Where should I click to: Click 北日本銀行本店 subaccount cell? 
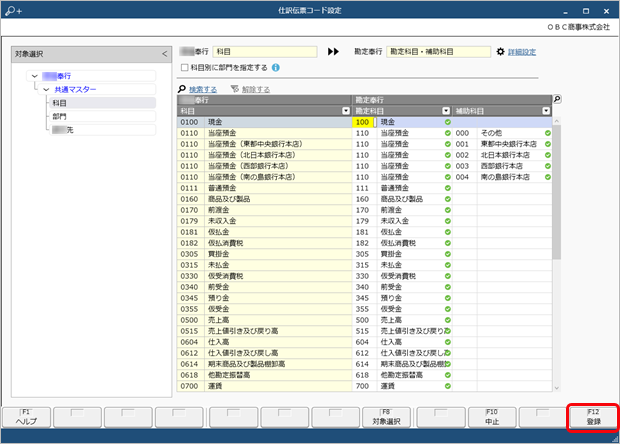tap(514, 155)
